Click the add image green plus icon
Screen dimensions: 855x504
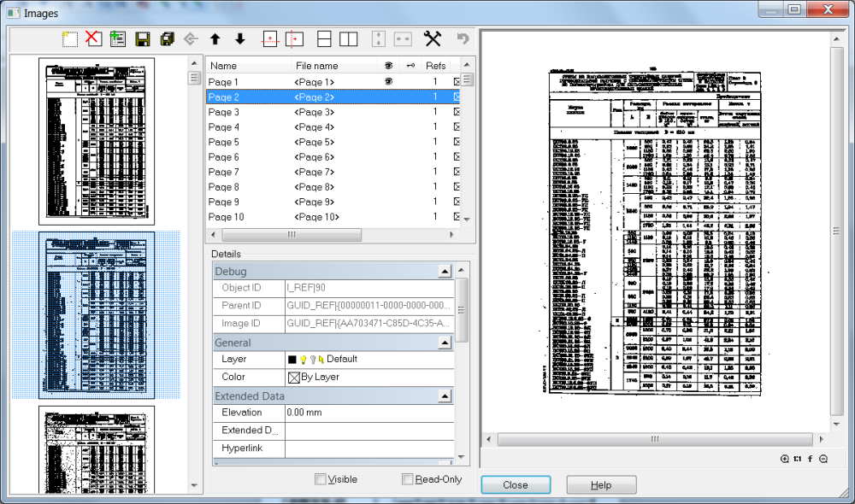(x=117, y=38)
